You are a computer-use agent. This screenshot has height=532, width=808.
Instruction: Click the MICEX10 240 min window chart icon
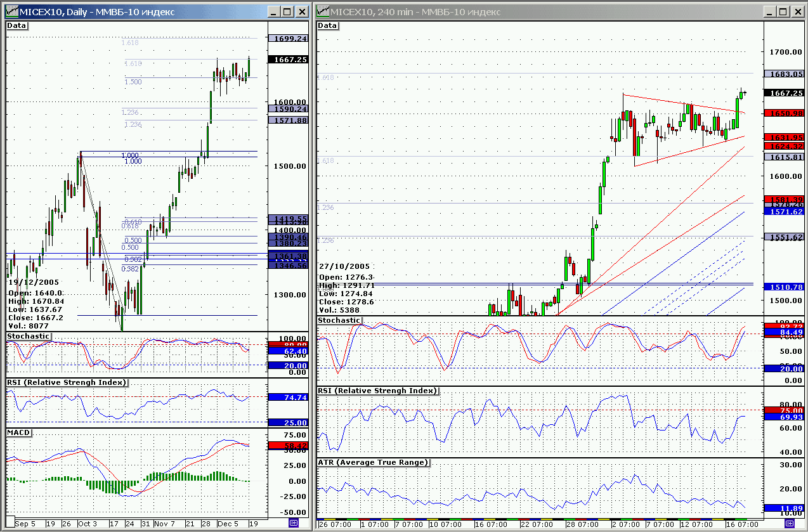323,11
